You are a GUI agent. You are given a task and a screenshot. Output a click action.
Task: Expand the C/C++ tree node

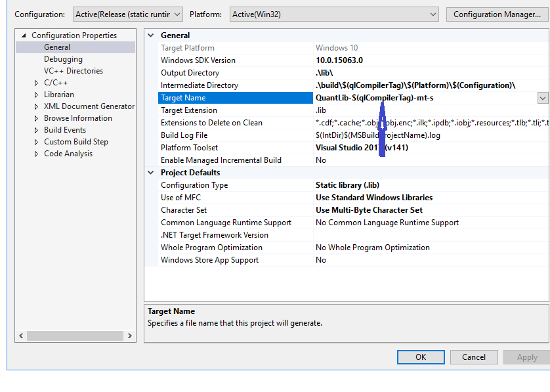[37, 83]
